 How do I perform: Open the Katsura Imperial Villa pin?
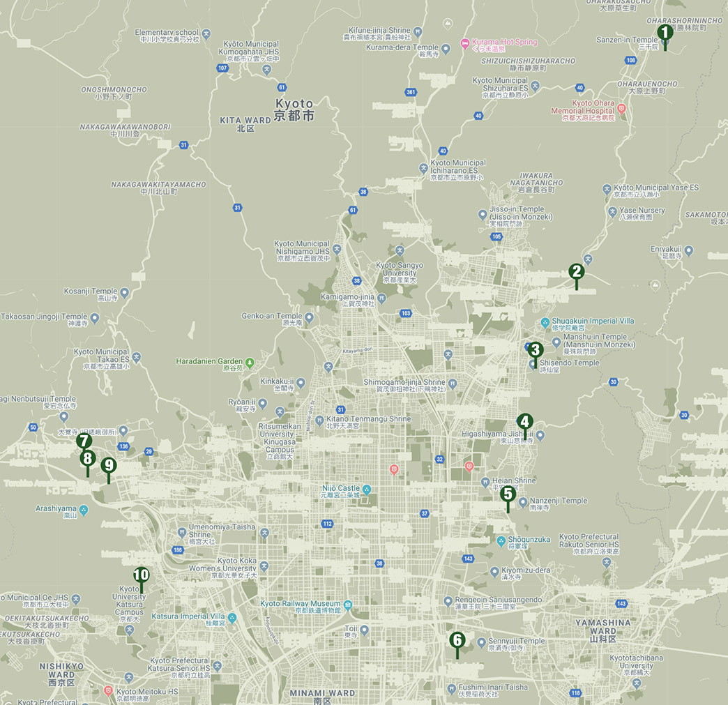click(x=232, y=618)
